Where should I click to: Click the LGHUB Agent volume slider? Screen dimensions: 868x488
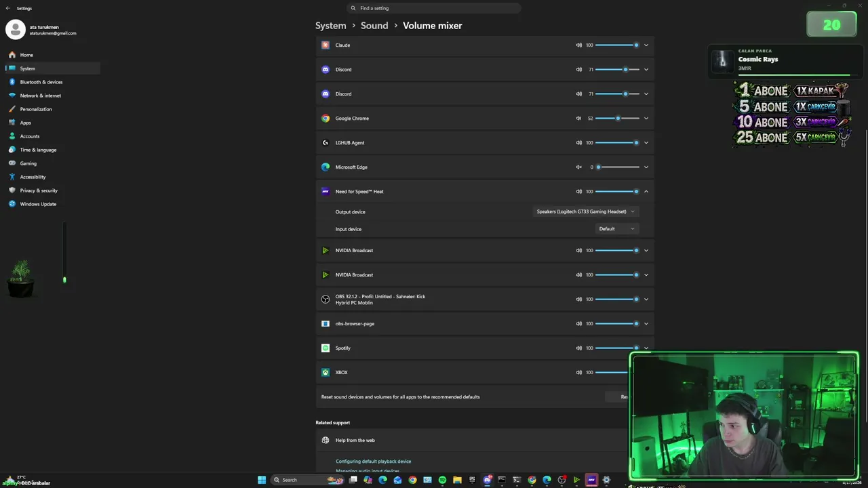pyautogui.click(x=618, y=142)
